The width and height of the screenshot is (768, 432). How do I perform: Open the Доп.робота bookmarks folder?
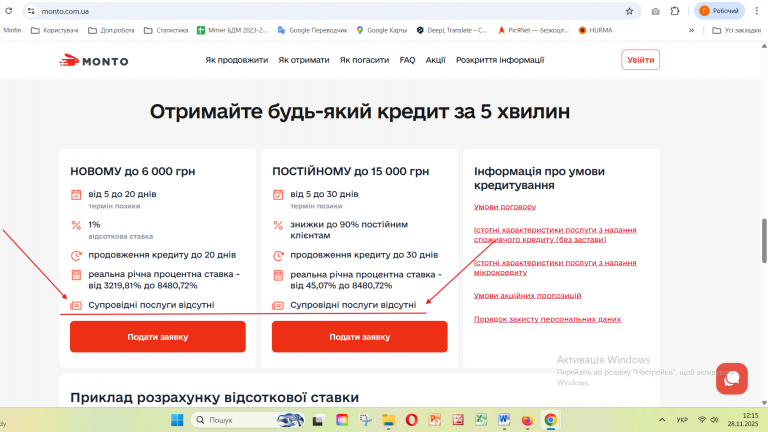tap(111, 30)
